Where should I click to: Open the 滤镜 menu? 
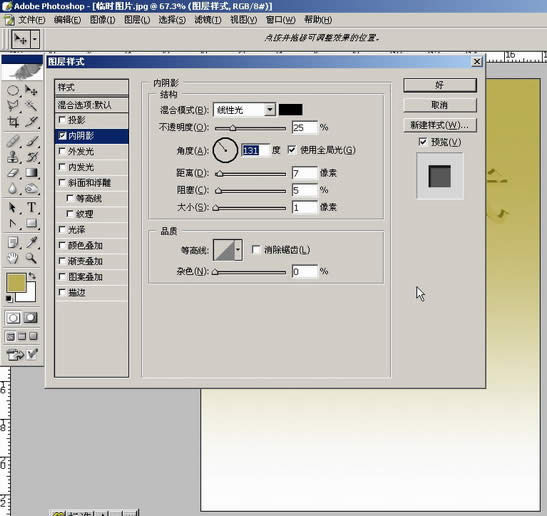[208, 20]
